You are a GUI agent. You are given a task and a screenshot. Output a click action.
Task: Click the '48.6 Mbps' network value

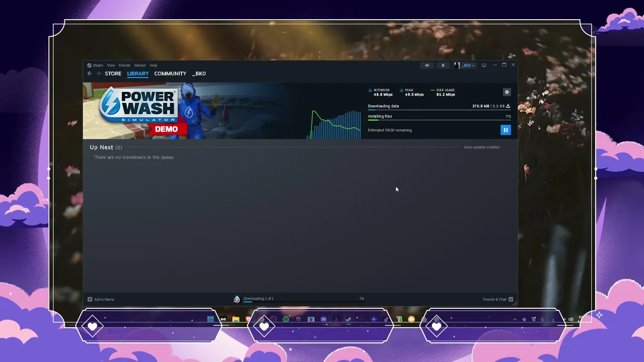point(383,95)
